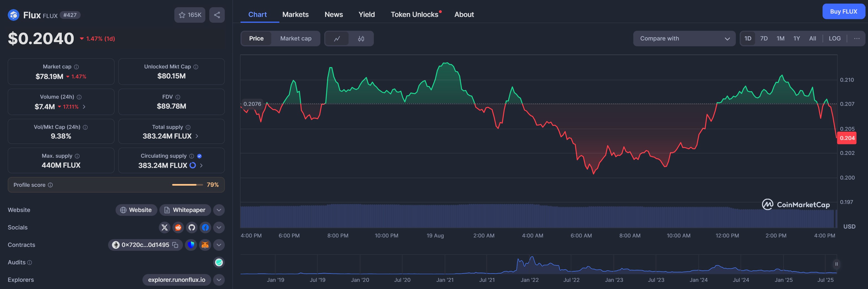Click the share icon next to watchlist

(x=217, y=15)
